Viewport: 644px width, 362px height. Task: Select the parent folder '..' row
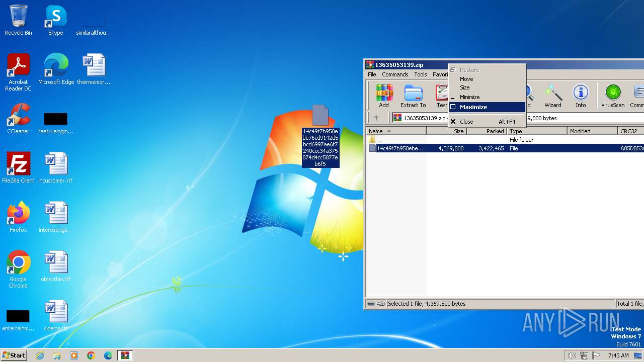point(506,140)
